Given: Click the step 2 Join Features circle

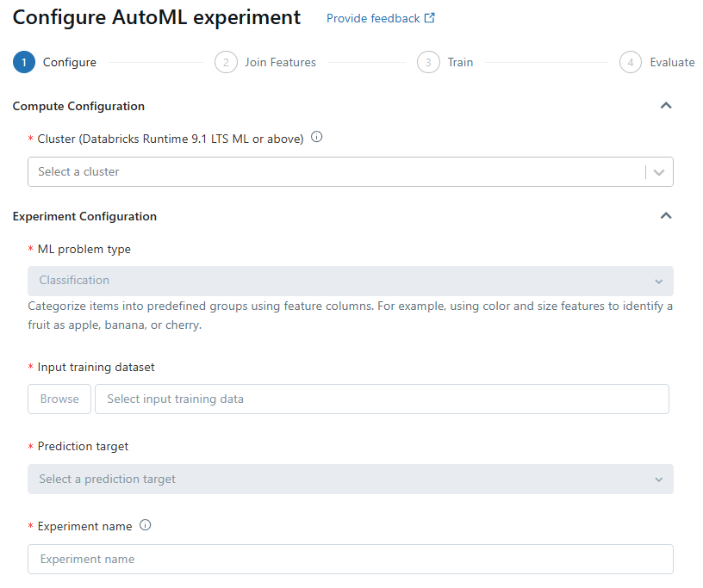Looking at the screenshot, I should coord(226,62).
